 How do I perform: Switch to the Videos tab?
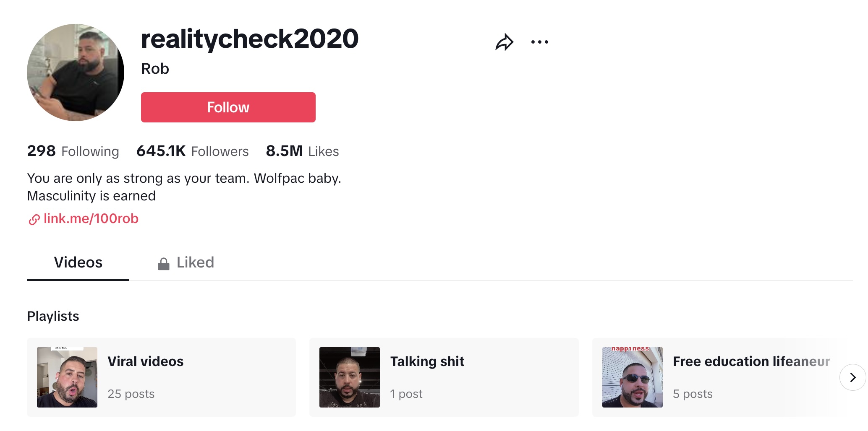78,262
